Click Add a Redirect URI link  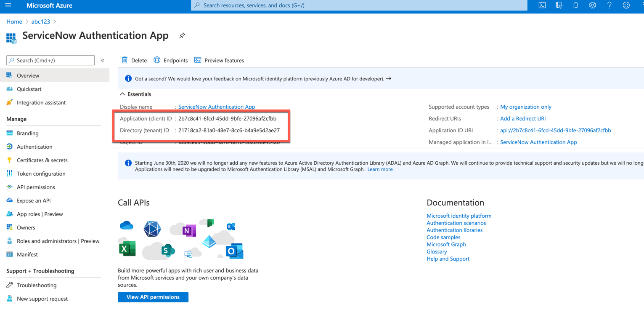pos(523,119)
